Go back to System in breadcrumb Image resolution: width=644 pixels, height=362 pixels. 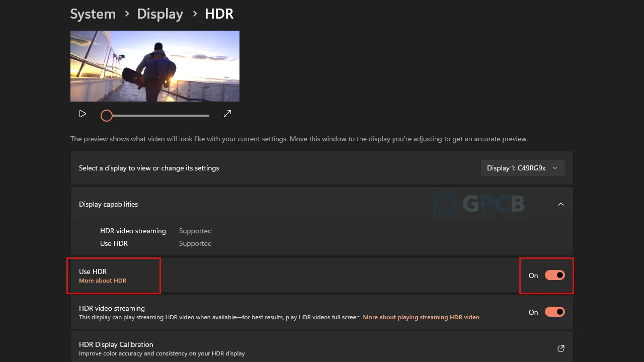pos(93,14)
